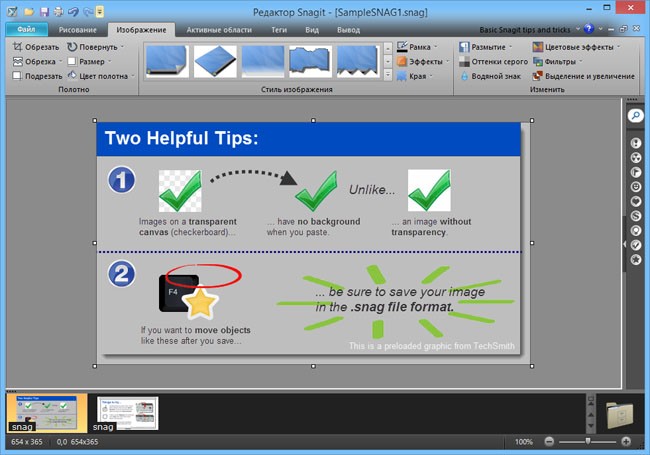Select the second snag thumbnail in tray

[127, 413]
